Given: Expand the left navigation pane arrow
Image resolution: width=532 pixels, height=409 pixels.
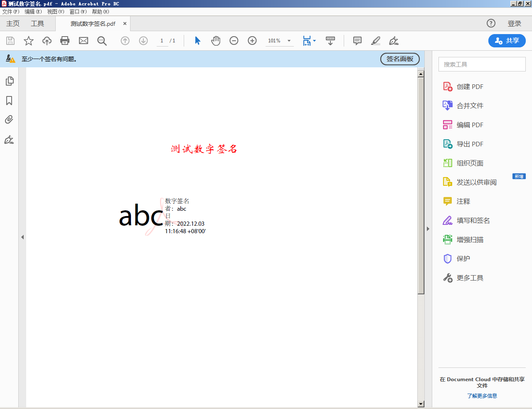Looking at the screenshot, I should (22, 237).
